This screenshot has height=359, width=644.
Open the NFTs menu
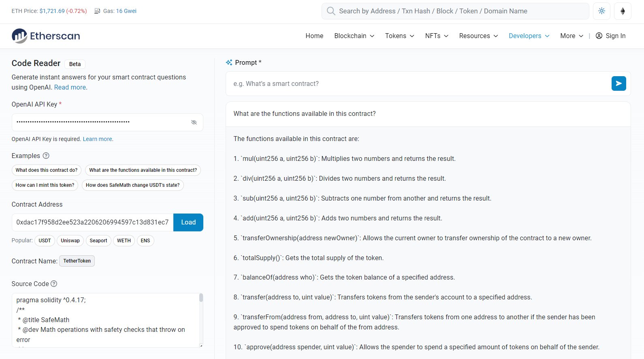click(437, 36)
